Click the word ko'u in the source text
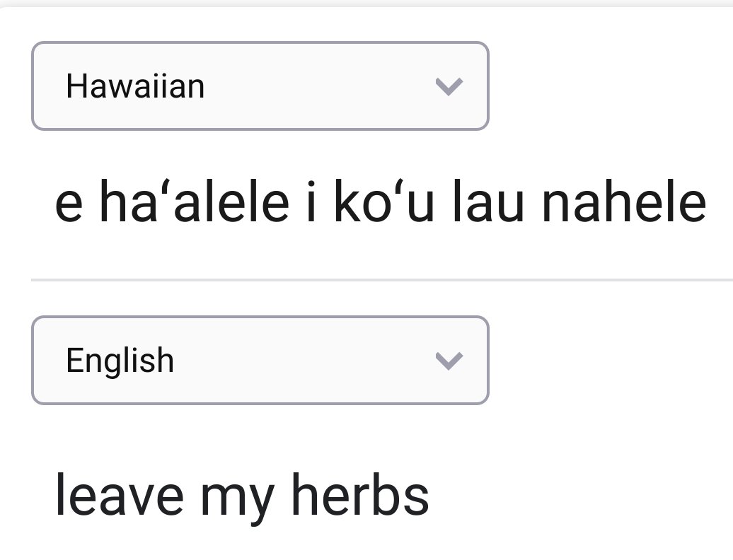733x560 pixels. pos(384,202)
